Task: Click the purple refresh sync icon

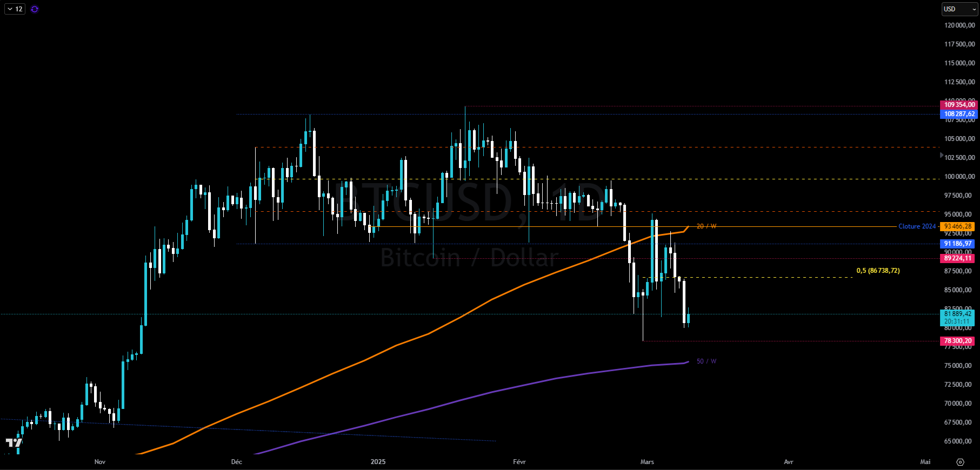Action: tap(35, 9)
